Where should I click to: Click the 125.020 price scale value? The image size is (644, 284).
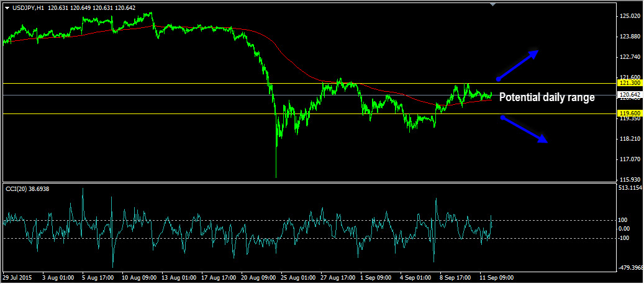click(x=630, y=16)
